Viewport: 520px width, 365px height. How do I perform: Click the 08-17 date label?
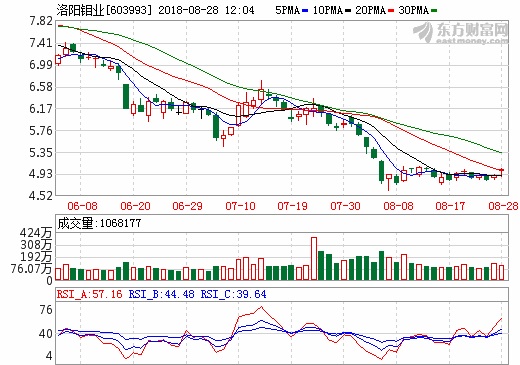(x=450, y=206)
